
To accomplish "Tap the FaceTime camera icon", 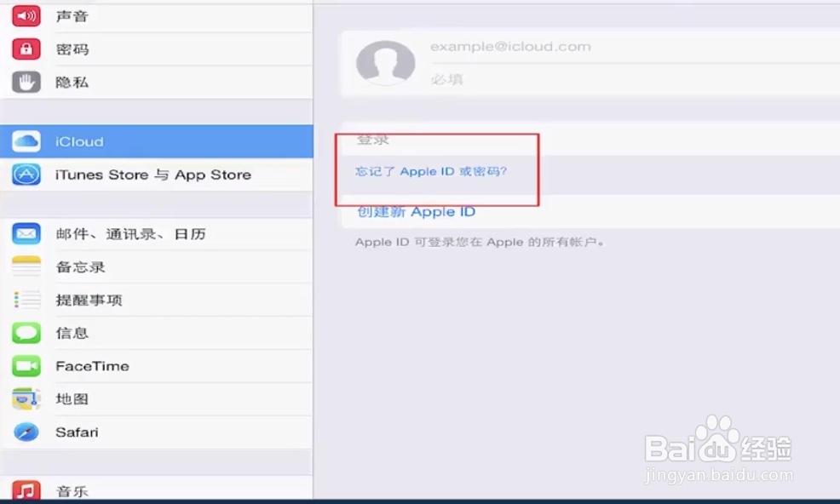I will (26, 366).
